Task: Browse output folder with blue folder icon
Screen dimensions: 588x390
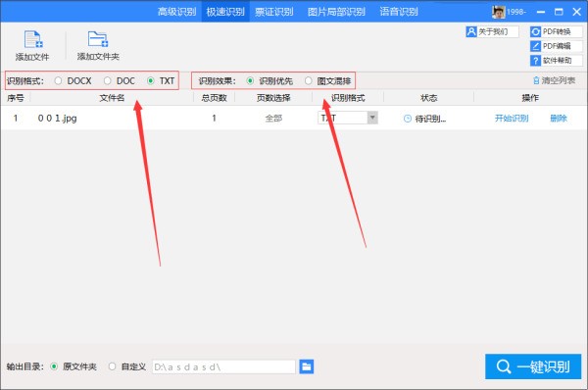Action: (307, 366)
